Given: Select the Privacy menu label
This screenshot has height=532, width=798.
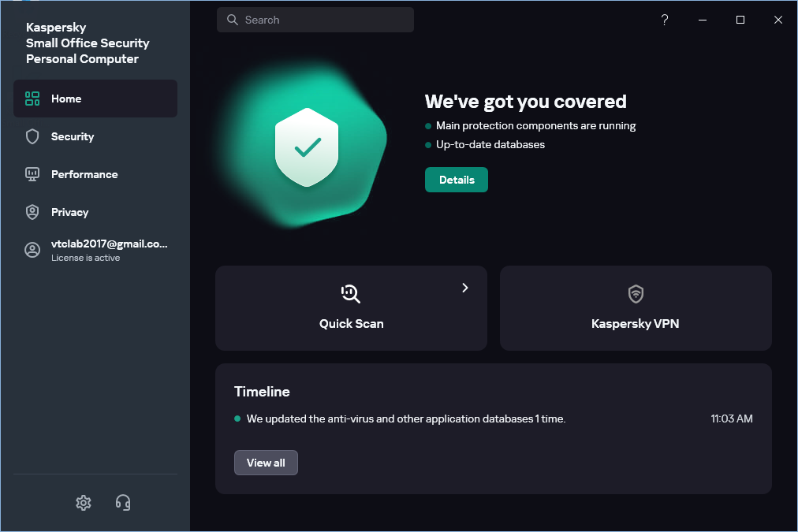Looking at the screenshot, I should point(70,212).
